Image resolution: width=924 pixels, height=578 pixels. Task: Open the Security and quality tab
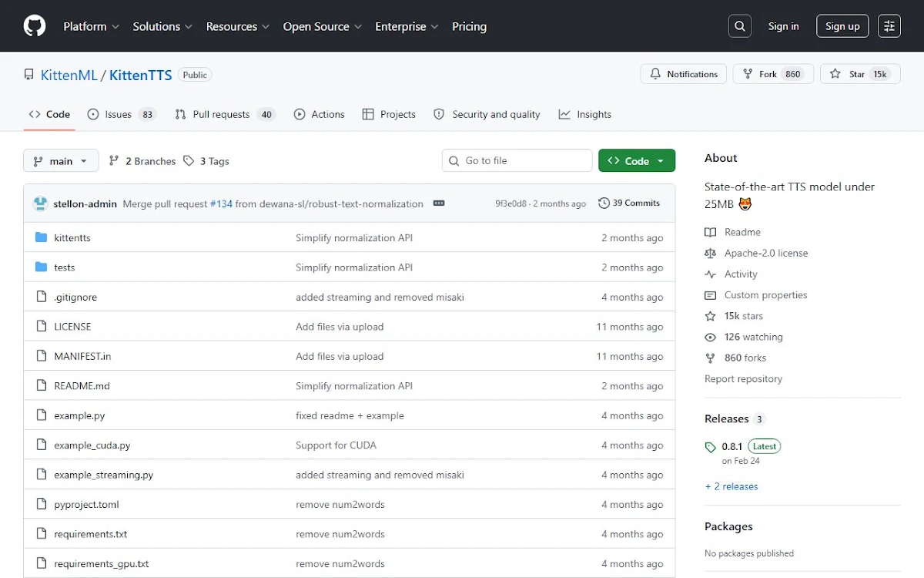pos(487,114)
